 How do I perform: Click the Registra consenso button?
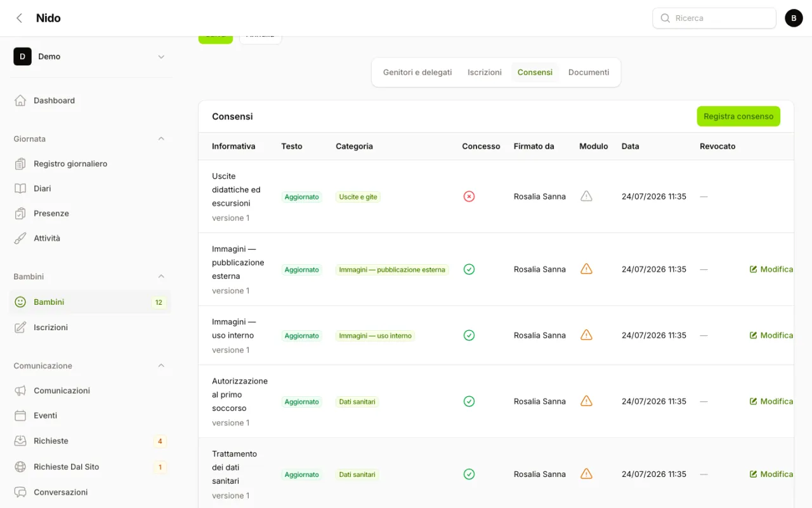tap(738, 116)
